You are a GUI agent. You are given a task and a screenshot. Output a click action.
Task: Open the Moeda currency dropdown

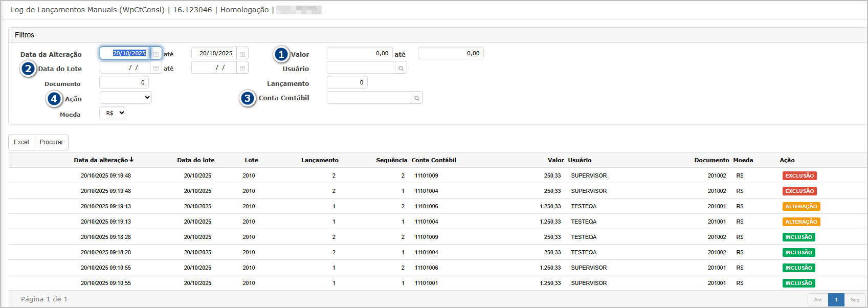click(113, 113)
